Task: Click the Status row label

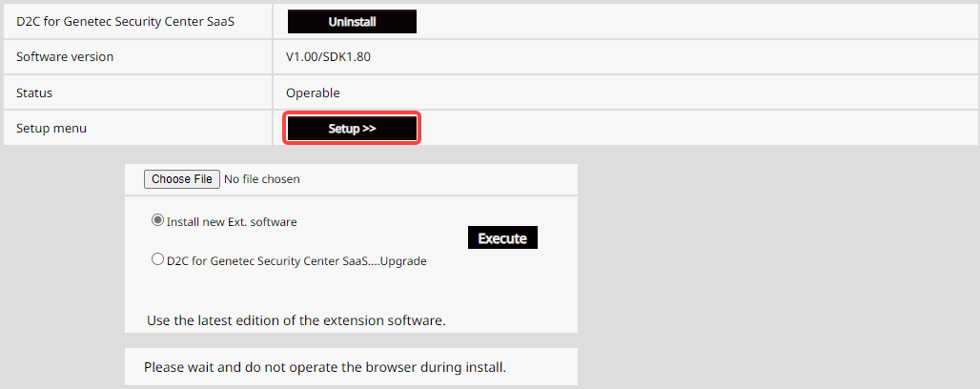Action: coord(34,93)
